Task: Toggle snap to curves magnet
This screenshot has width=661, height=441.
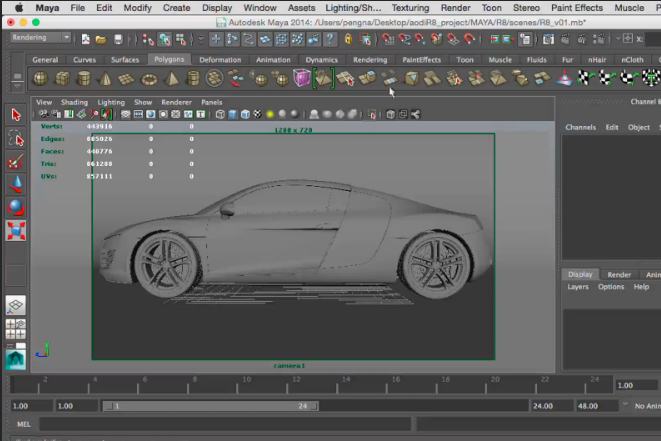Action: tap(404, 40)
